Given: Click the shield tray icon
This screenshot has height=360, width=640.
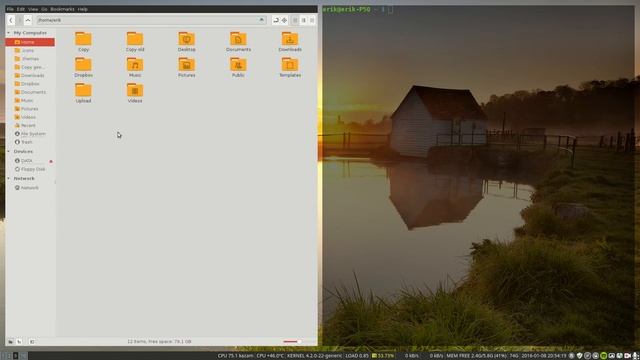Looking at the screenshot, I should tap(580, 356).
